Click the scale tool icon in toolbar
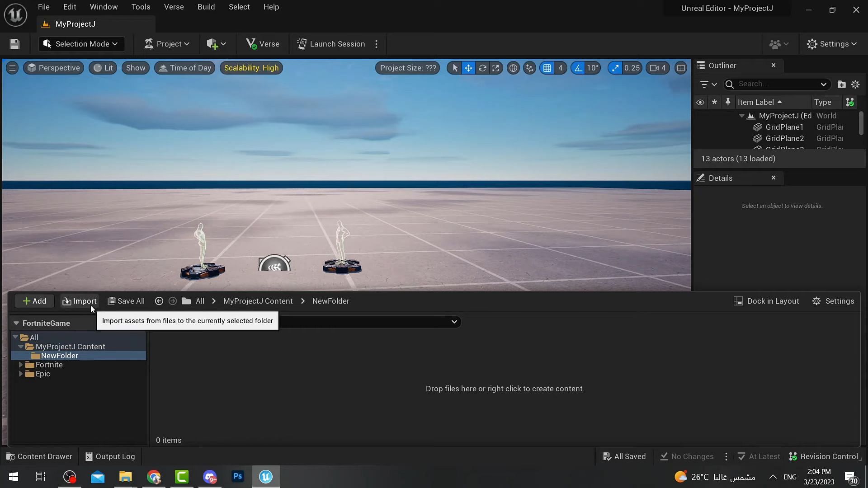 pos(496,68)
